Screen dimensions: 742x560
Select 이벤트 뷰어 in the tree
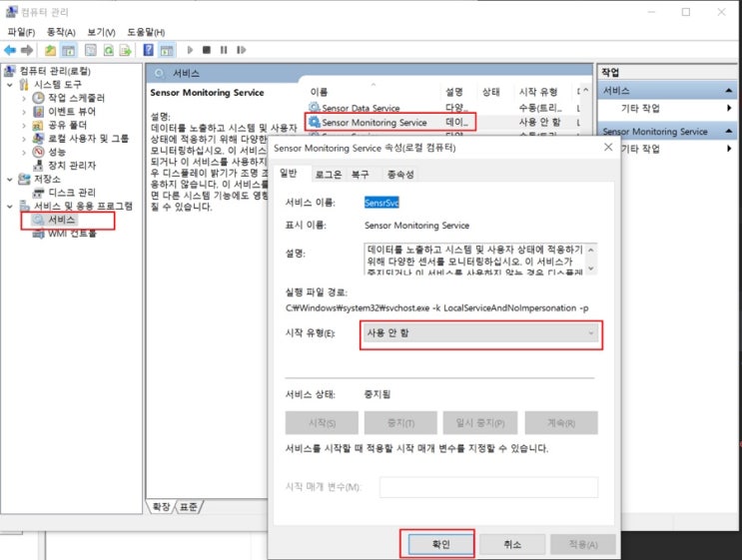pos(72,112)
